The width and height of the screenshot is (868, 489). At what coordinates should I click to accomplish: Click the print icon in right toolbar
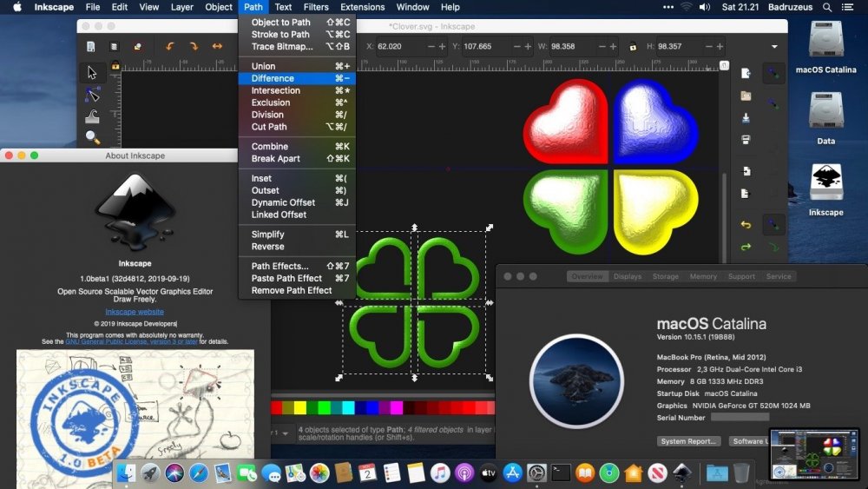click(x=746, y=140)
